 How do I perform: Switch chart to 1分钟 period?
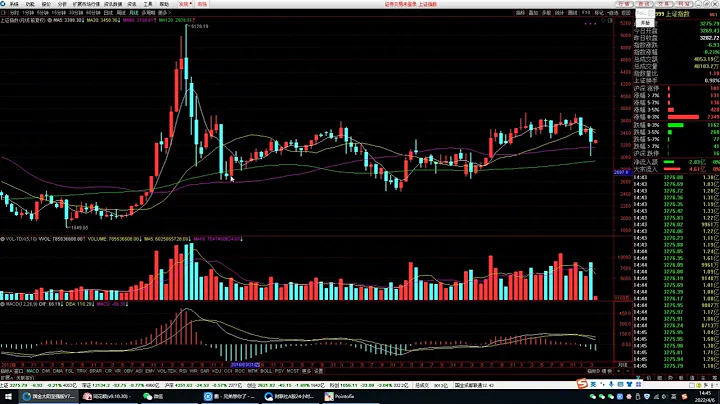[x=28, y=13]
